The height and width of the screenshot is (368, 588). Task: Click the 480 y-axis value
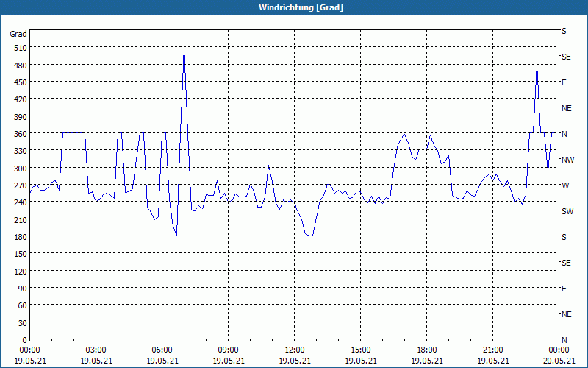coord(21,66)
